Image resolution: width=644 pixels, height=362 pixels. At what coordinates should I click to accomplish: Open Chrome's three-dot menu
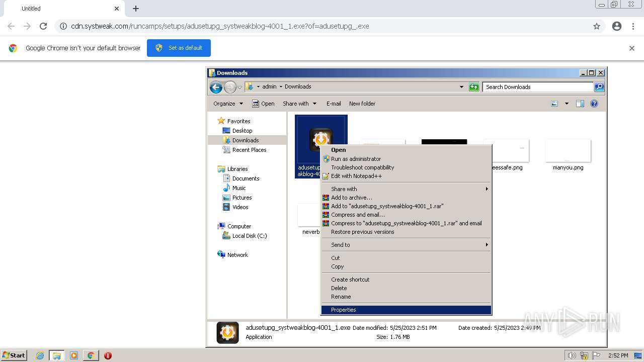[633, 26]
